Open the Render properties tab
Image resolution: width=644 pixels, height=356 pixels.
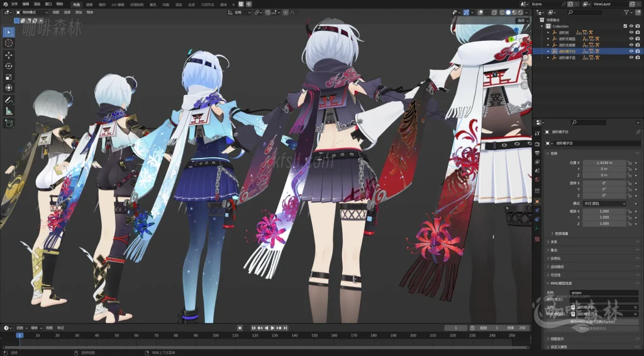pos(537,144)
